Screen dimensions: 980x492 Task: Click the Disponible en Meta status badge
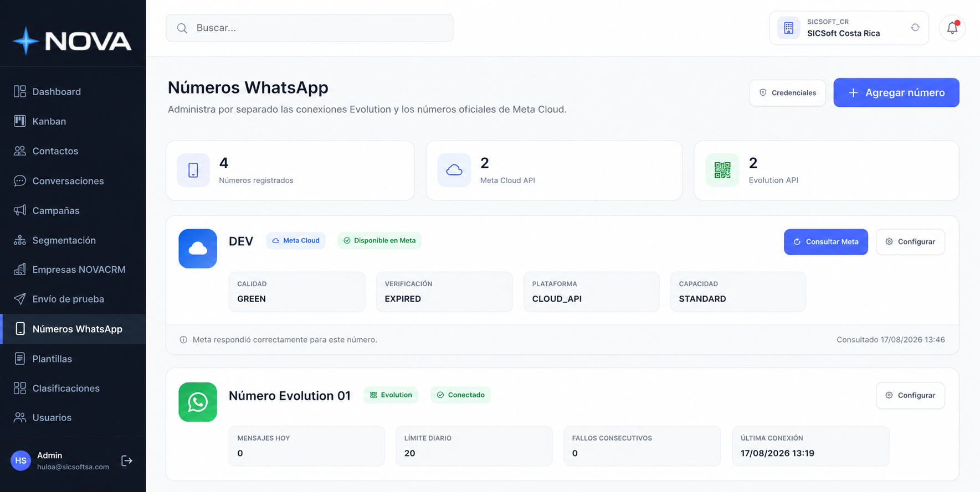click(379, 241)
